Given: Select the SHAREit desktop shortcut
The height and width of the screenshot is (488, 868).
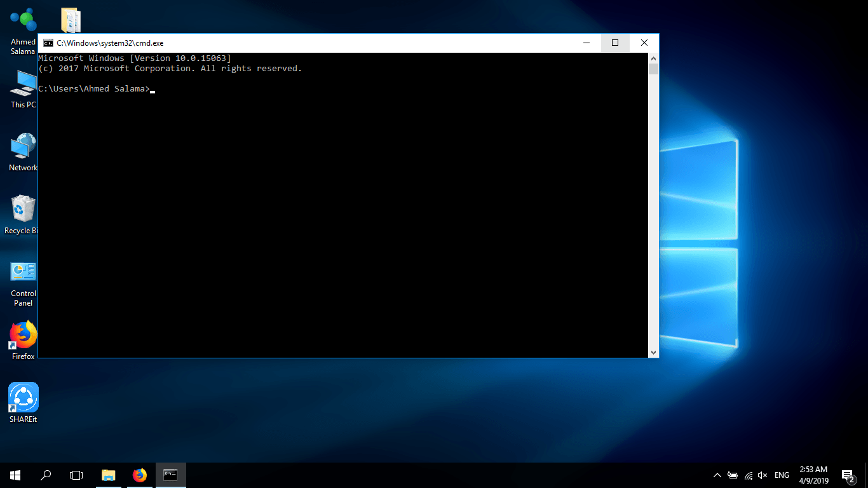Looking at the screenshot, I should 24,399.
